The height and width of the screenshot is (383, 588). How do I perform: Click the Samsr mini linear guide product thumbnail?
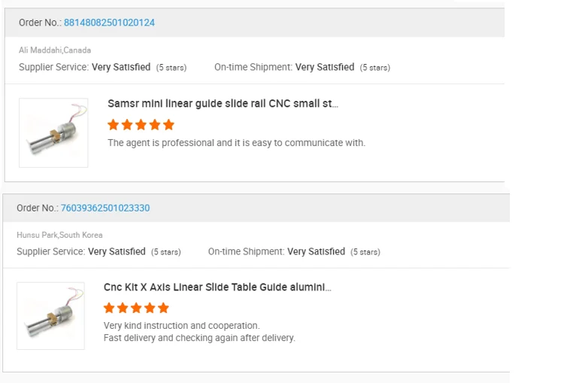point(53,133)
